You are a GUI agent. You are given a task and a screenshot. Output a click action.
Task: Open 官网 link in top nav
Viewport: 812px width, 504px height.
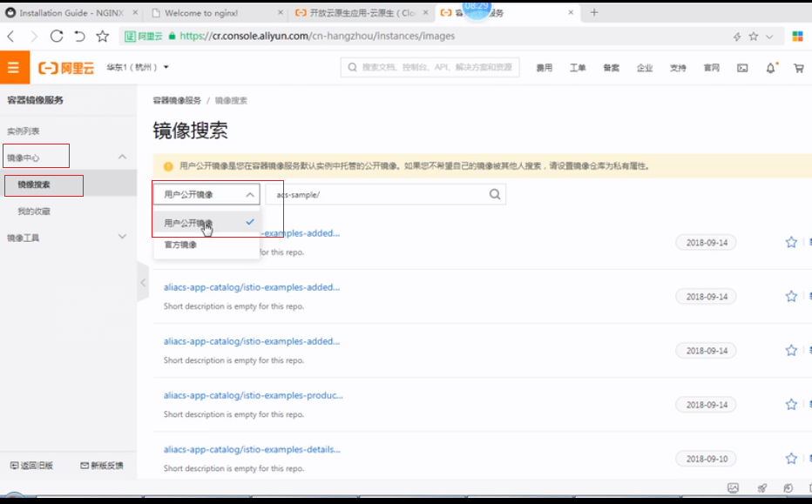tap(712, 68)
